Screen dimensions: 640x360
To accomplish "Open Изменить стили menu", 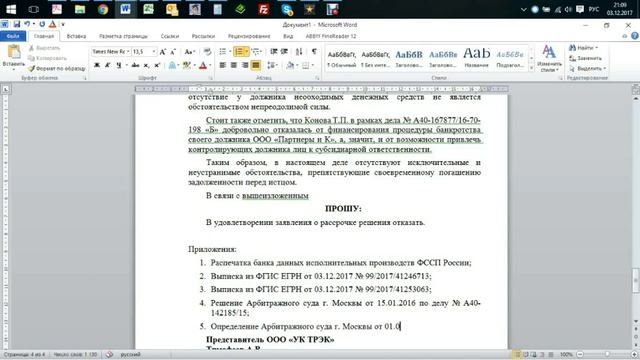I will click(549, 58).
